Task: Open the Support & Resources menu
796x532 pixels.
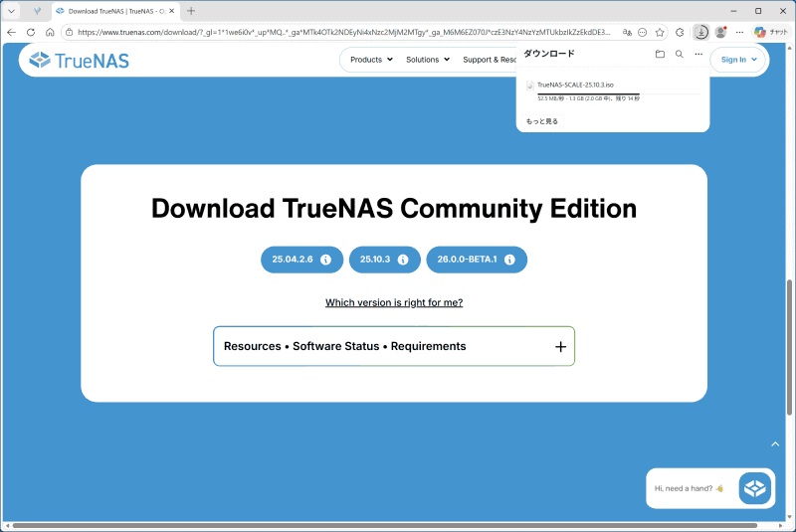Action: pos(490,60)
